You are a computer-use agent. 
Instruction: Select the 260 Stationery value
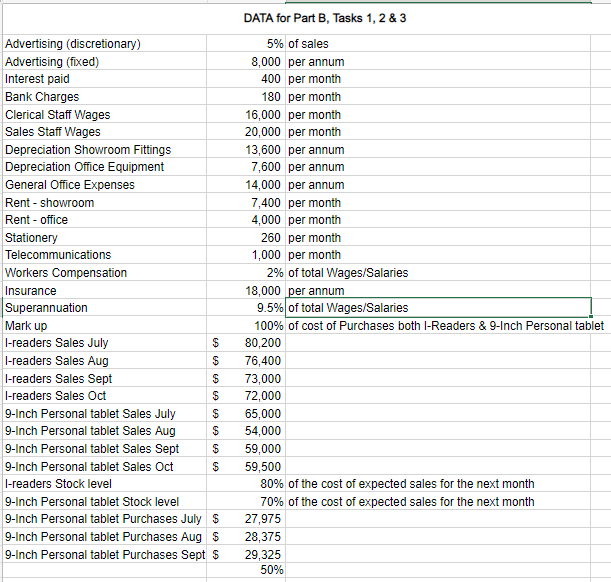pos(246,238)
